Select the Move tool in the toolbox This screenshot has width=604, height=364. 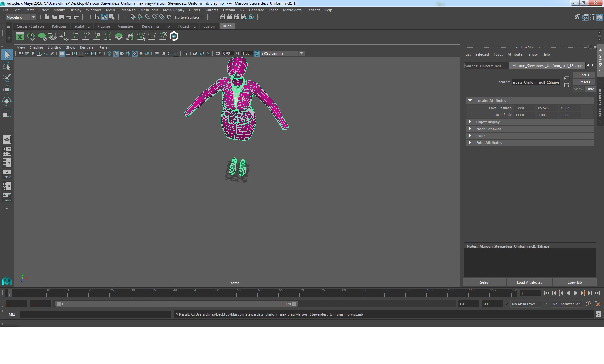[7, 90]
